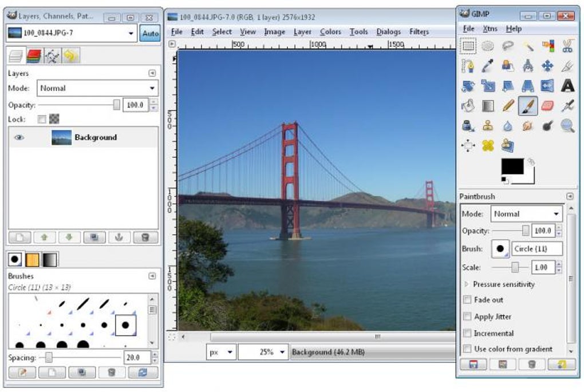Screen dimensions: 584x392
Task: Duplicate the layer in Layers panel
Action: point(94,237)
